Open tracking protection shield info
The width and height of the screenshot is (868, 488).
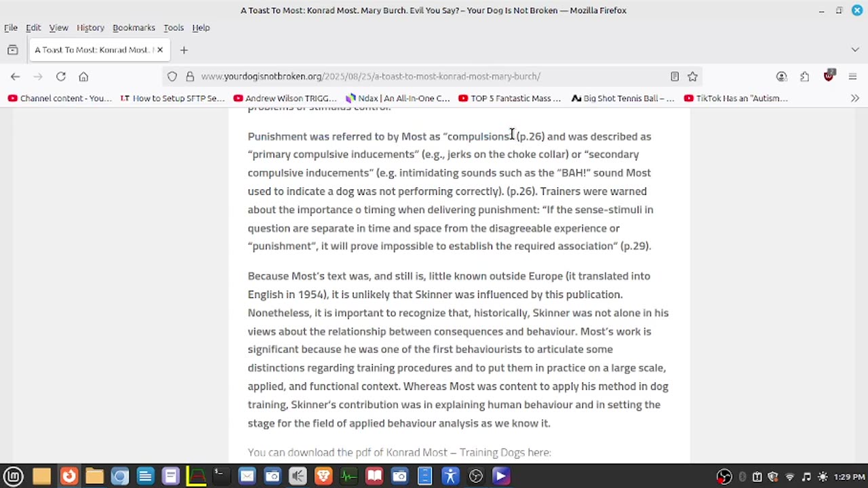172,77
